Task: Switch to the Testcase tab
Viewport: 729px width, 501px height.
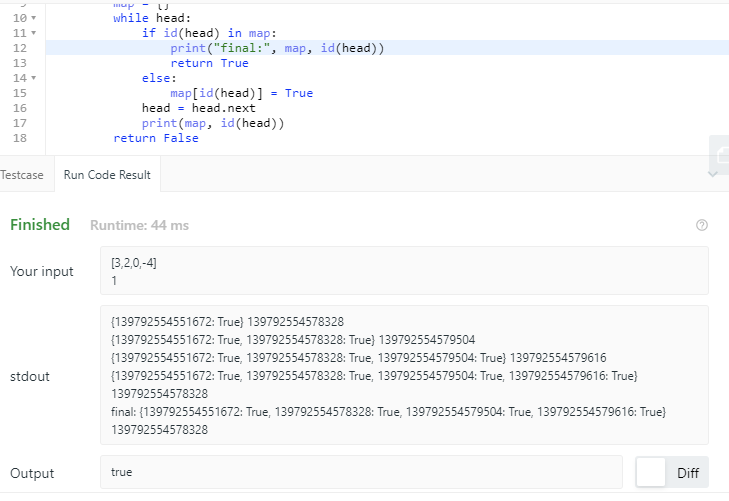Action: pos(22,175)
